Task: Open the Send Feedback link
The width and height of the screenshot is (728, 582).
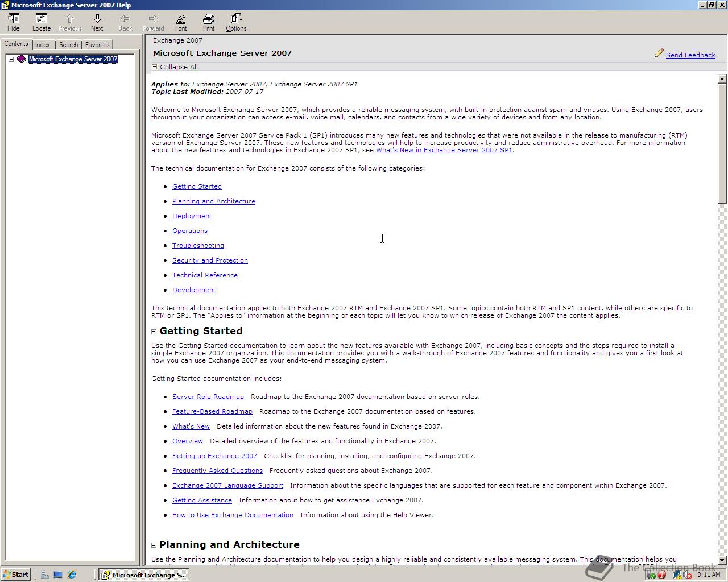Action: coord(690,55)
